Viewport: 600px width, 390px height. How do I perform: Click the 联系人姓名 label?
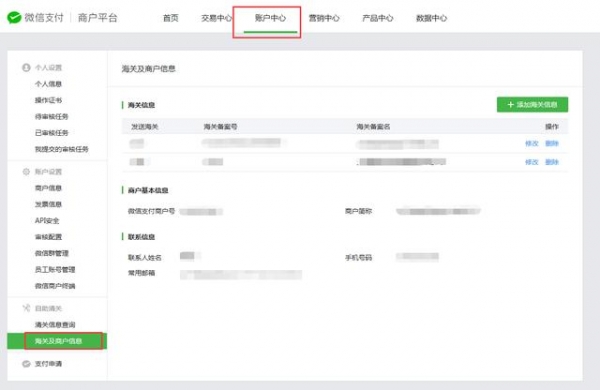(145, 258)
